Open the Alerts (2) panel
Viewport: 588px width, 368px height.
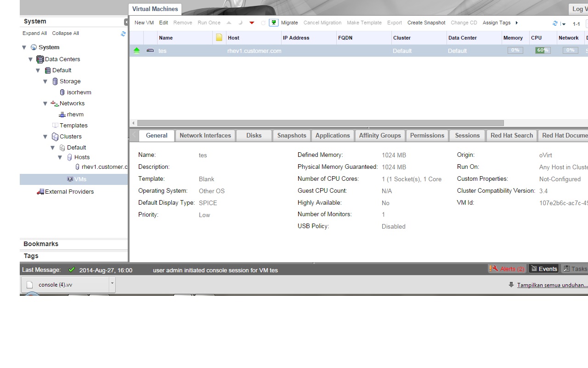508,269
